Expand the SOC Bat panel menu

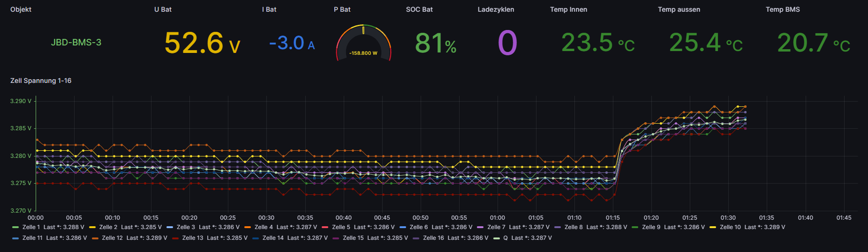419,9
